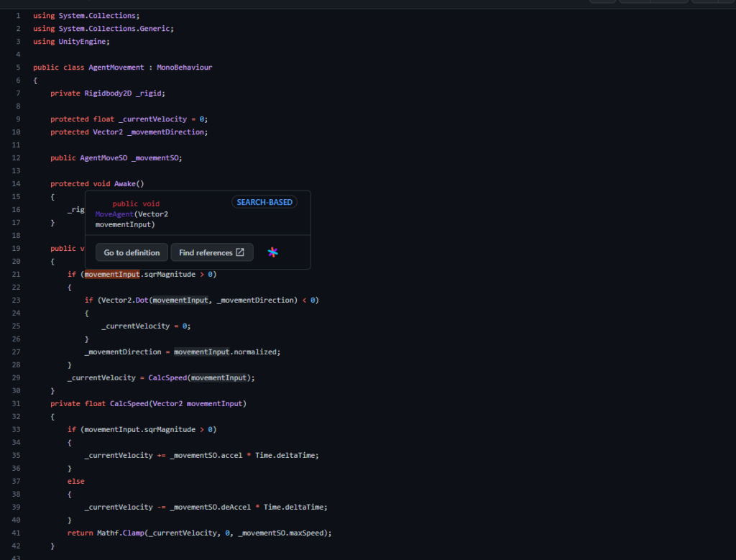Select line number 31 in the gutter
The image size is (736, 560).
pyautogui.click(x=16, y=403)
